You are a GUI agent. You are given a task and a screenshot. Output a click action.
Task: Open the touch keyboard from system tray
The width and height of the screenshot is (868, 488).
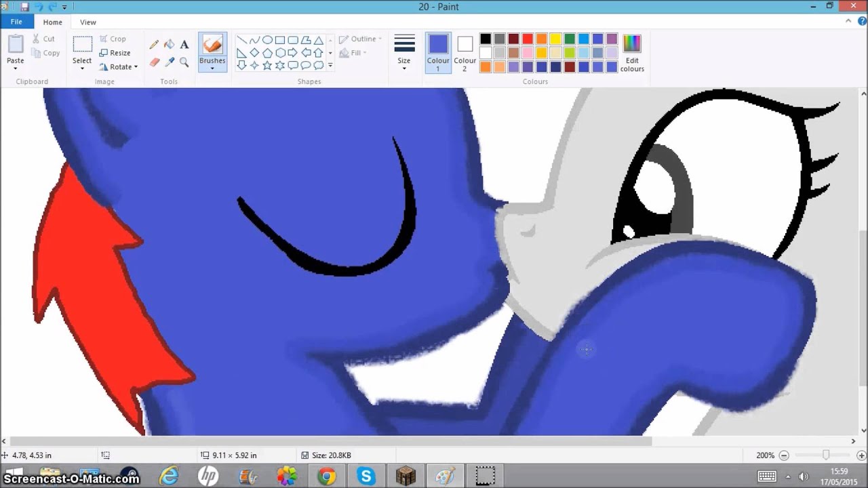767,476
